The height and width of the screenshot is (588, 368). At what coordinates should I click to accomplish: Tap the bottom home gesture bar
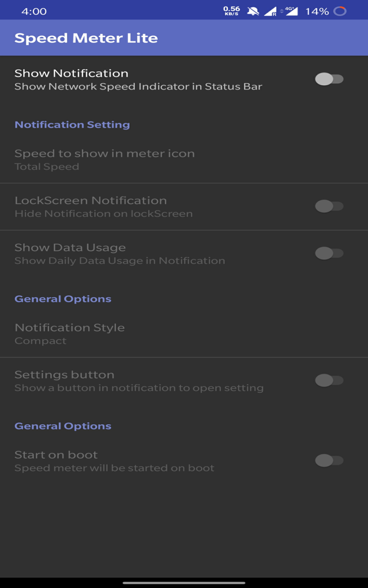click(184, 583)
